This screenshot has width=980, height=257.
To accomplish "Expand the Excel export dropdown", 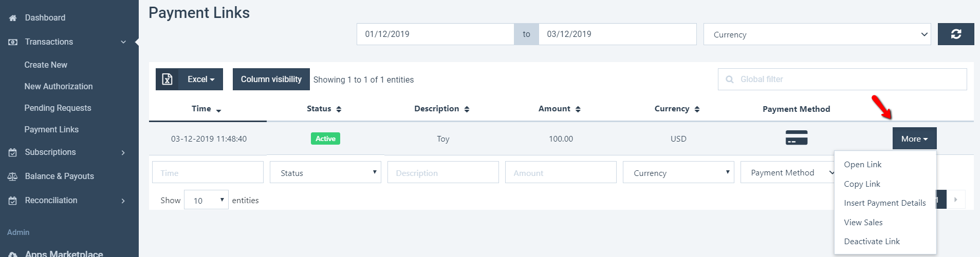I will tap(201, 79).
